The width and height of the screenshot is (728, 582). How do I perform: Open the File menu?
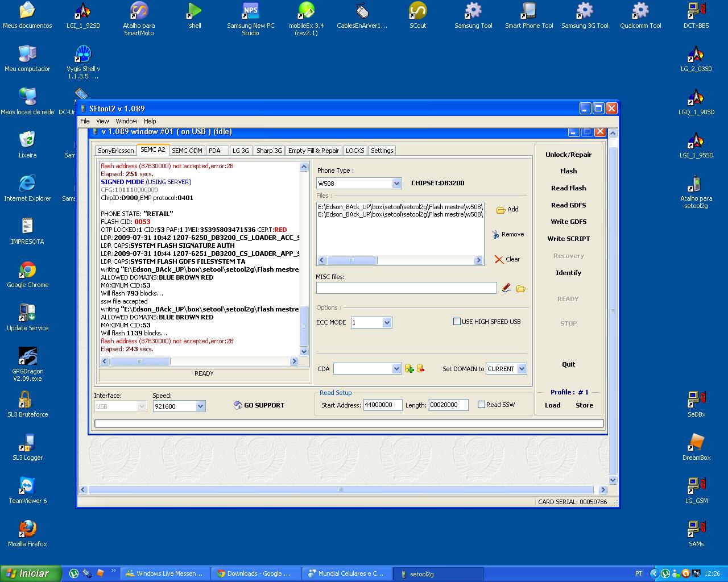pyautogui.click(x=85, y=121)
